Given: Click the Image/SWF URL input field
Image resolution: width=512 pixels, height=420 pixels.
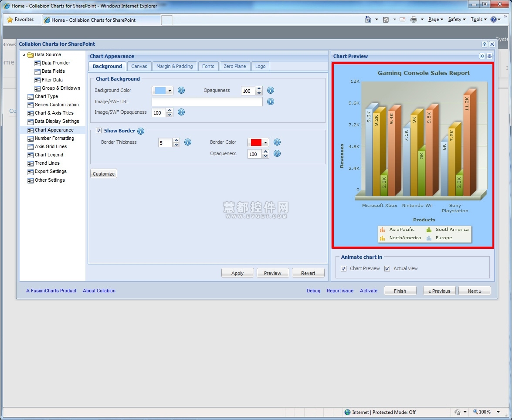Looking at the screenshot, I should [207, 102].
